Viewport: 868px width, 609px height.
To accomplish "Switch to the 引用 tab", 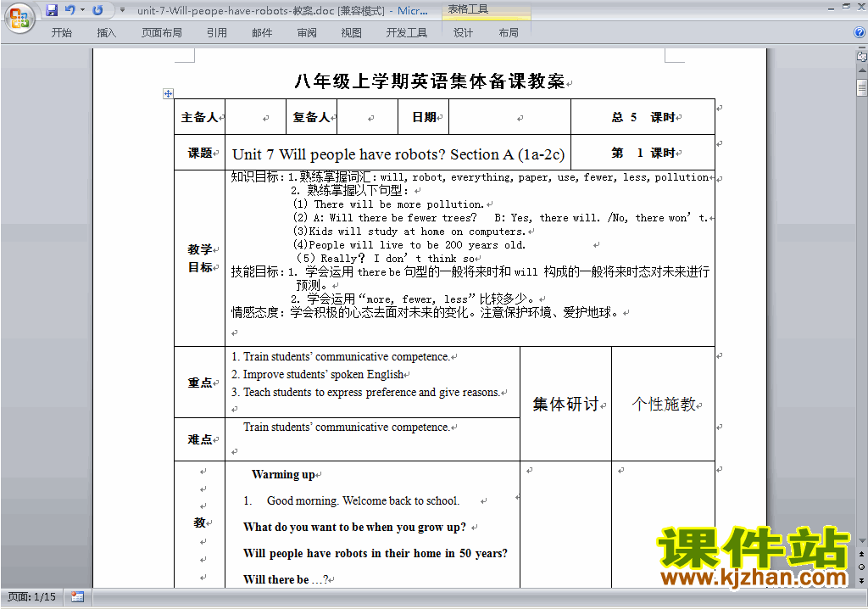I will (x=217, y=33).
